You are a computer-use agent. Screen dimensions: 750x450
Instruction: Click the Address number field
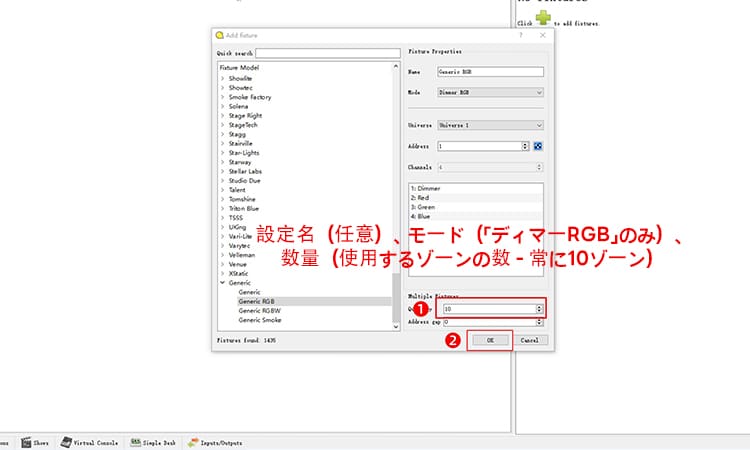pos(479,146)
